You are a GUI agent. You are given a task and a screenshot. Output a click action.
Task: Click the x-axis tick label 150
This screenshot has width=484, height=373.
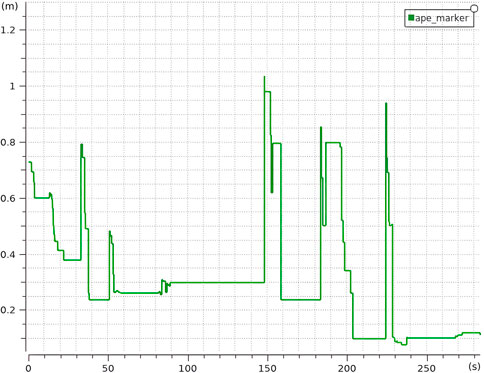[x=267, y=368]
